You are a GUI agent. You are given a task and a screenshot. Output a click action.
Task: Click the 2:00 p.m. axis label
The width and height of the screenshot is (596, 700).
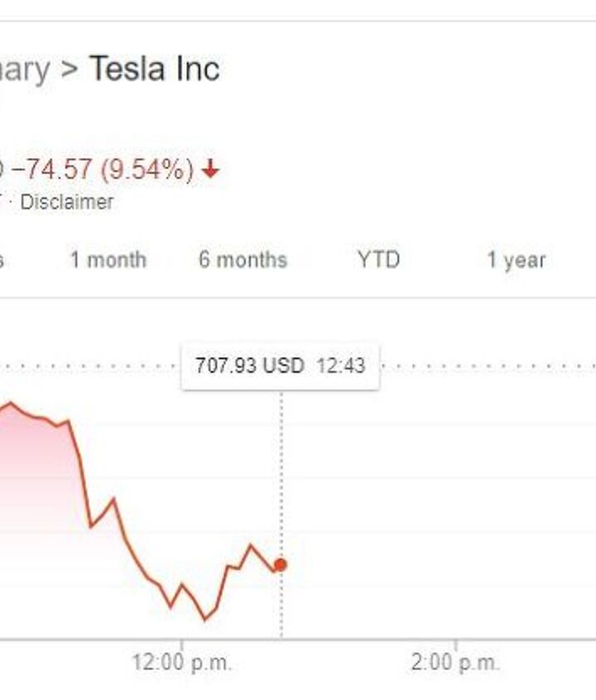tap(455, 663)
